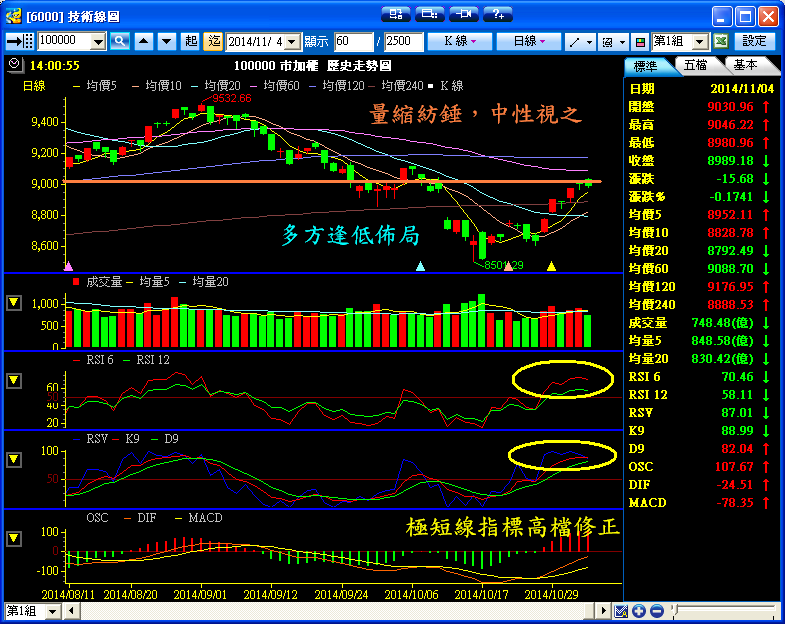Expand the RSI indicator panel menu arrow
Screen dimensions: 785x624
[14, 380]
